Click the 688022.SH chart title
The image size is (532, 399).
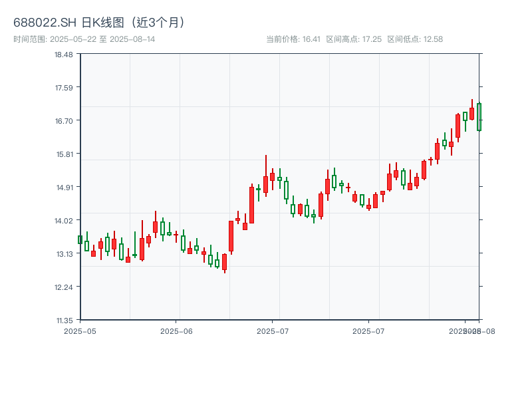(x=100, y=22)
